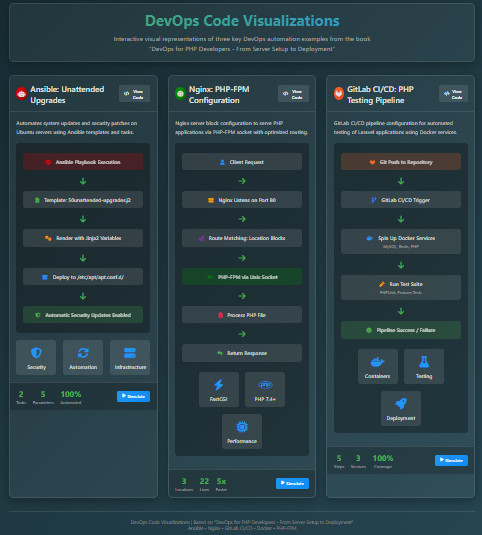The width and height of the screenshot is (482, 535).
Task: Select the FastCGI lightning bolt tile
Action: click(x=219, y=389)
